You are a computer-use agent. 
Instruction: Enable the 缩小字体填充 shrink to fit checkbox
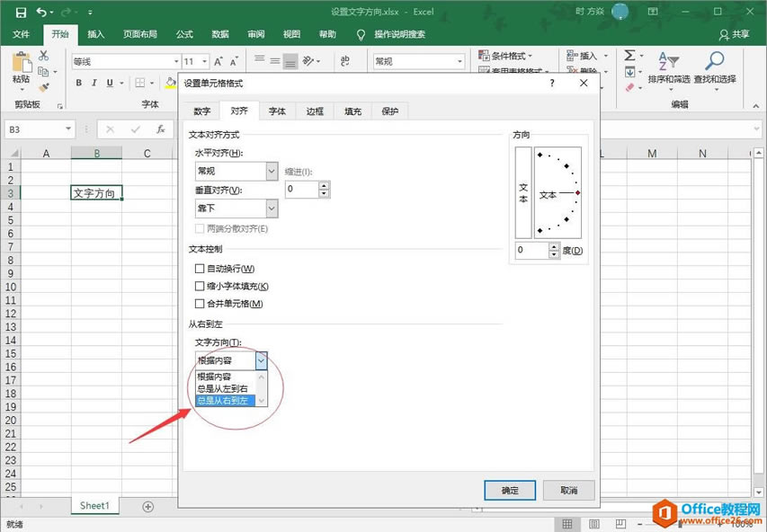click(199, 286)
